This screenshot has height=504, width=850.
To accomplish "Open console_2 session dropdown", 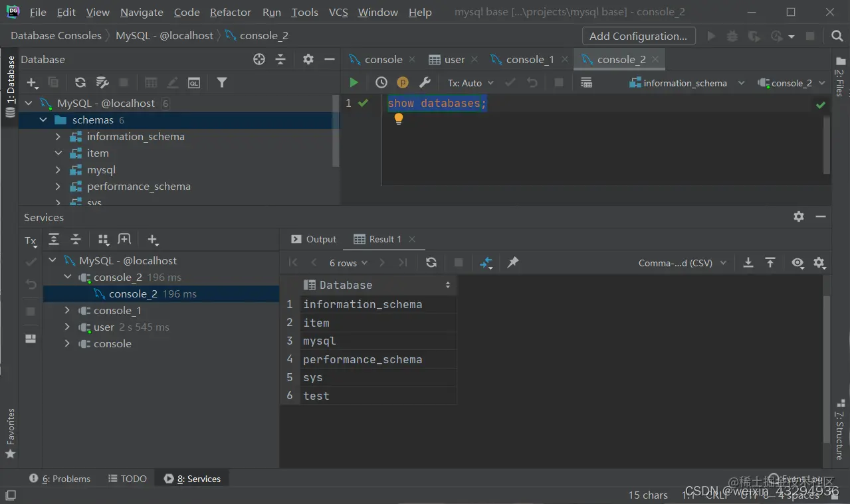I will (x=792, y=83).
